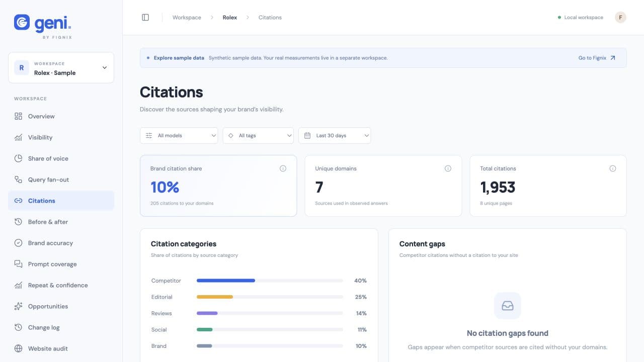Open the Rolex · Sample workspace switcher
Screen dimensions: 644x362
[x=61, y=68]
